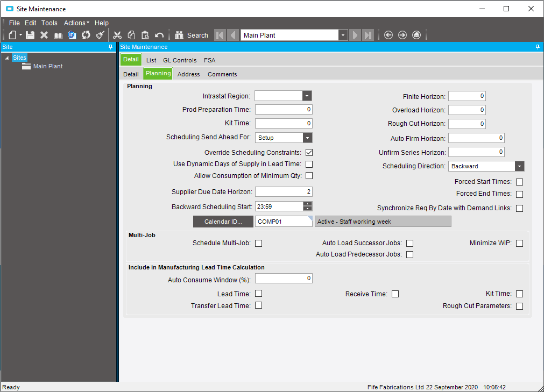Enable Auto Load Predecessor Jobs
This screenshot has width=544, height=392.
409,254
